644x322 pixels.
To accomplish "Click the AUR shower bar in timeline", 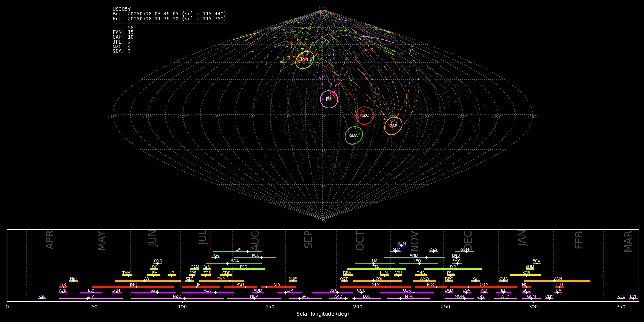I will pos(289,293).
